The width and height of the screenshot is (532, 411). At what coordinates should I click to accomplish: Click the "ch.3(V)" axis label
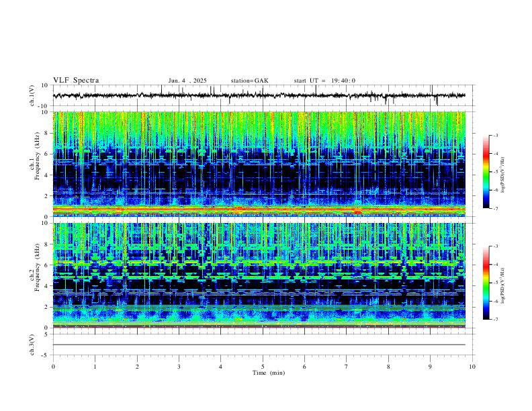pyautogui.click(x=32, y=345)
